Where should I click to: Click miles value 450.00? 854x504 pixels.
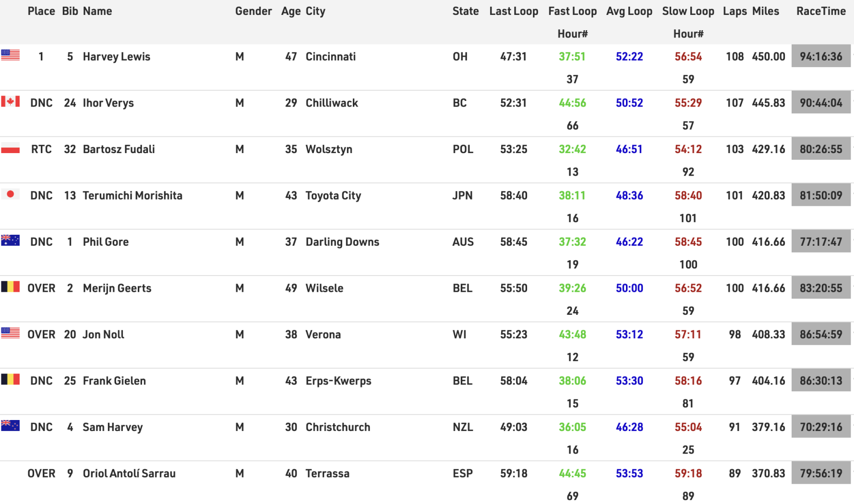pyautogui.click(x=769, y=56)
